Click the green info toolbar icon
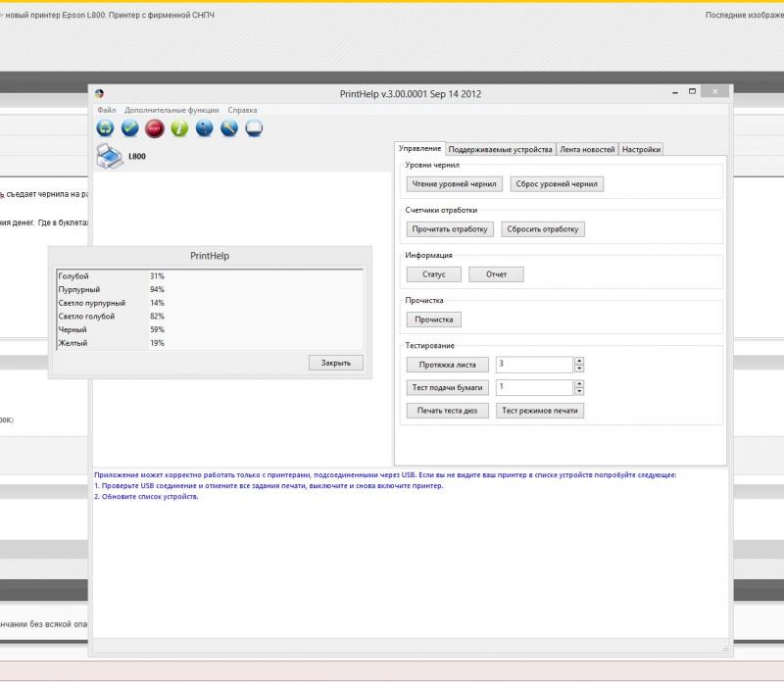Image resolution: width=784 pixels, height=690 pixels. pos(179,128)
